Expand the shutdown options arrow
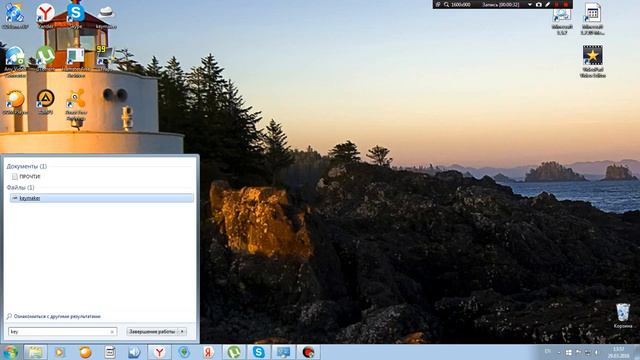Screen dimensions: 640x360 182,331
